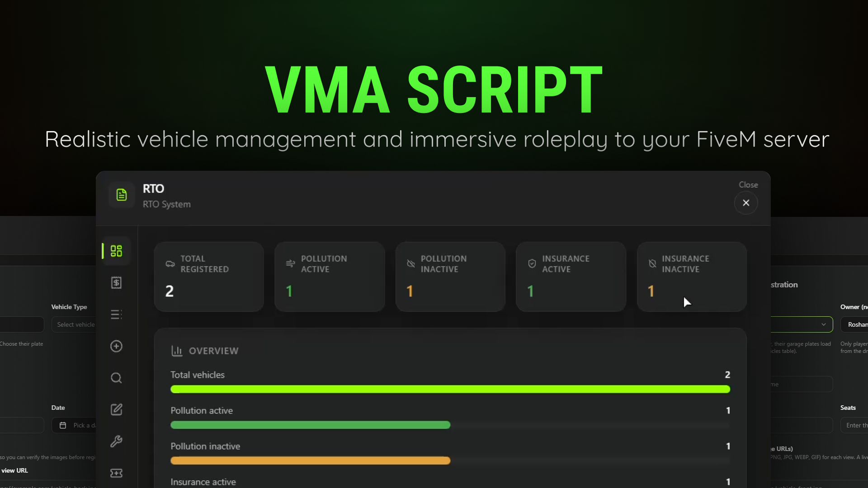868x488 pixels.
Task: Click the 'RTO System' subtitle
Action: [167, 204]
